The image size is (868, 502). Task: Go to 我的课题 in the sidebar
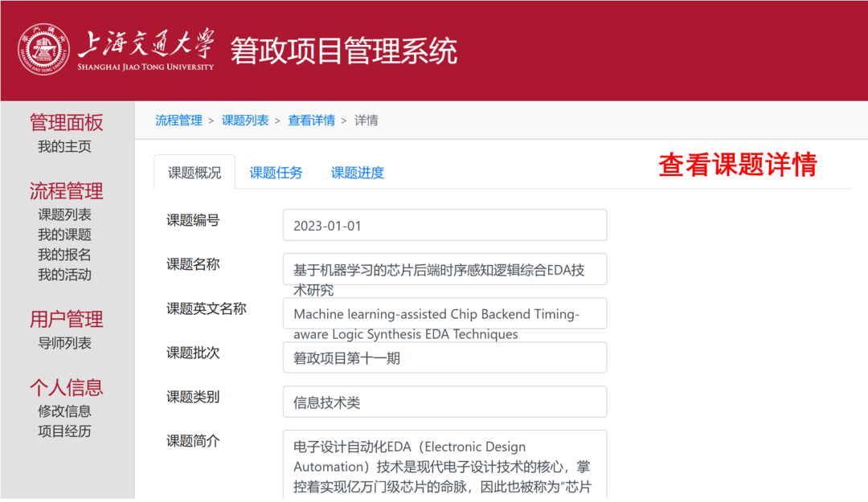pyautogui.click(x=64, y=235)
